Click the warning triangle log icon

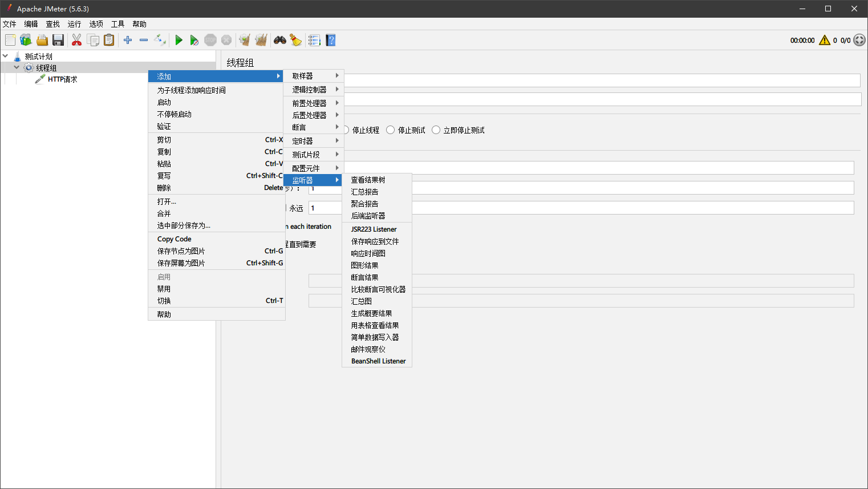tap(825, 40)
